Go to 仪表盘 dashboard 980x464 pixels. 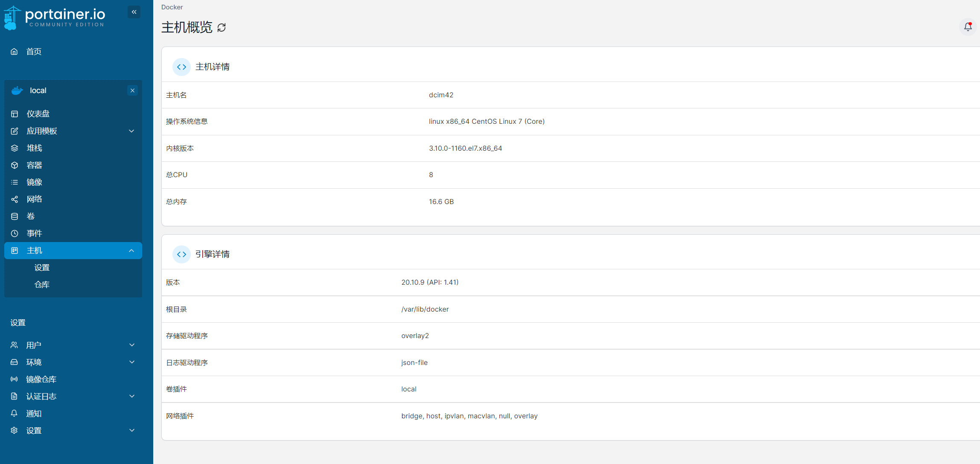tap(38, 114)
